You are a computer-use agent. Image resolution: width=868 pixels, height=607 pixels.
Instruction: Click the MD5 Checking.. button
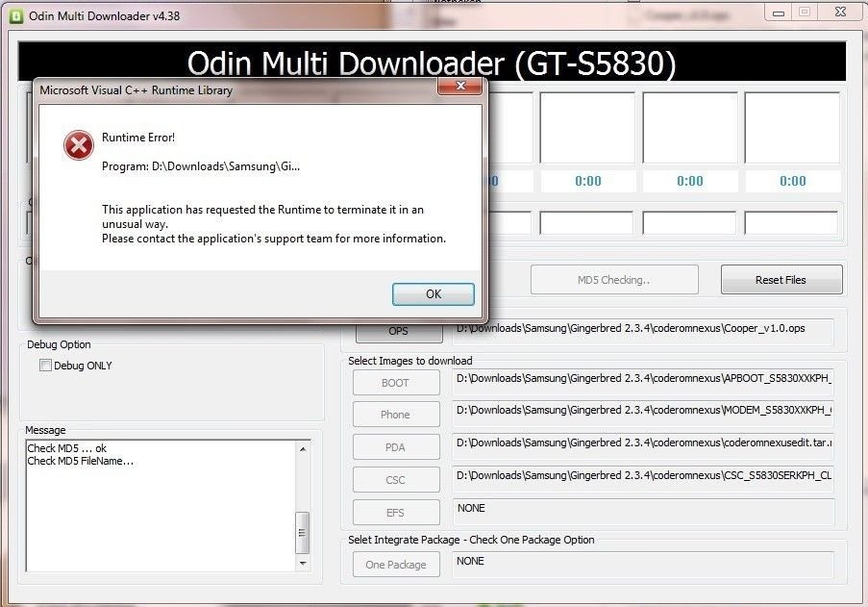614,280
